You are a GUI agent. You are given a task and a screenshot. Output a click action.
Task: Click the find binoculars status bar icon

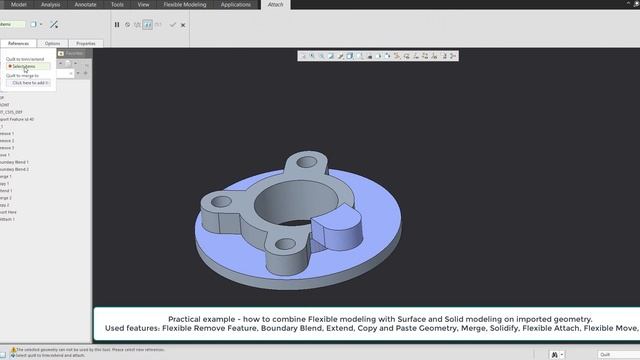[x=554, y=355]
